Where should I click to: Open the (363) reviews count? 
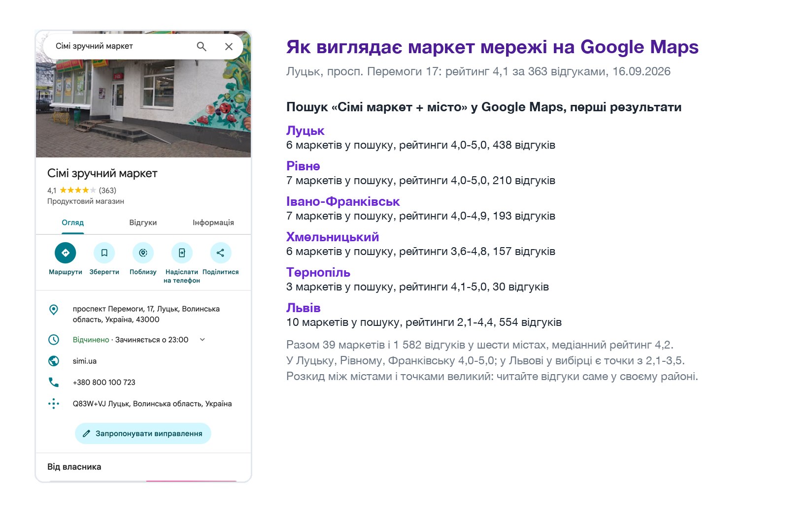pyautogui.click(x=107, y=190)
